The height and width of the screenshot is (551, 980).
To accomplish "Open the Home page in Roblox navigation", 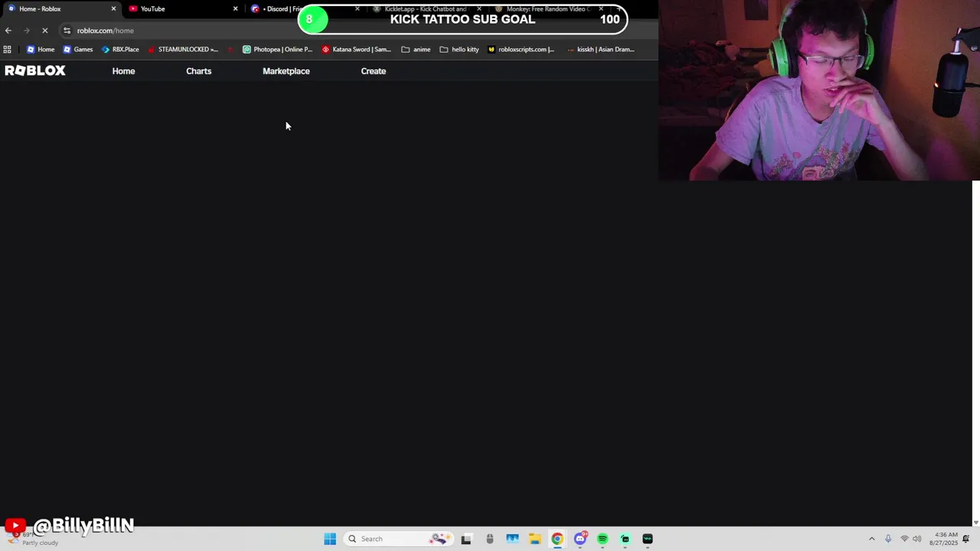I will point(123,71).
